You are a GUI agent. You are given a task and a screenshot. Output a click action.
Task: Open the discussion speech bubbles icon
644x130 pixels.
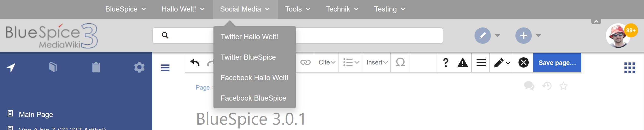click(x=529, y=86)
